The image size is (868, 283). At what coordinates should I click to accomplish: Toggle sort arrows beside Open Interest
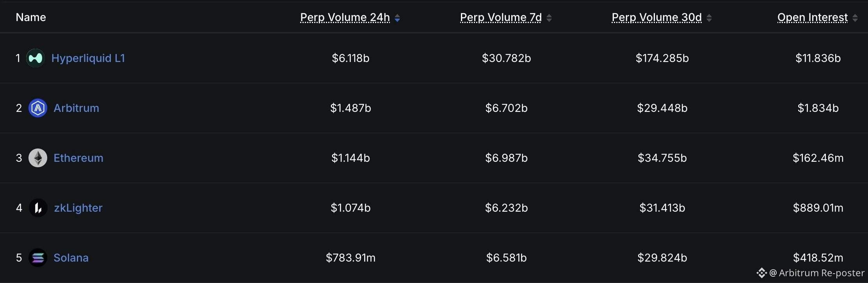coord(855,18)
